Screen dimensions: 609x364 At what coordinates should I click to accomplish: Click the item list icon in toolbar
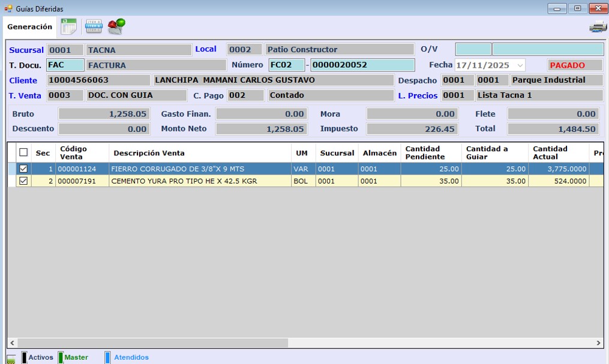pos(94,27)
